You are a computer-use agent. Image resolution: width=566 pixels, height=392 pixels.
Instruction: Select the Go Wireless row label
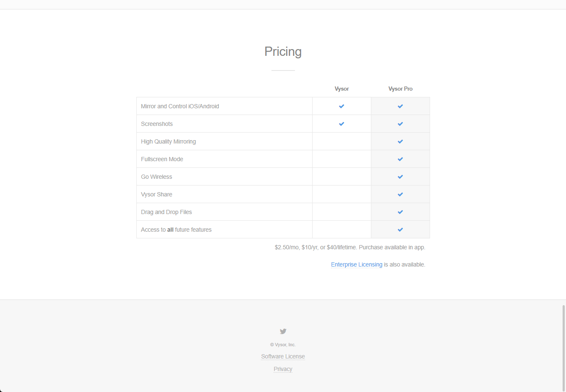pyautogui.click(x=156, y=177)
